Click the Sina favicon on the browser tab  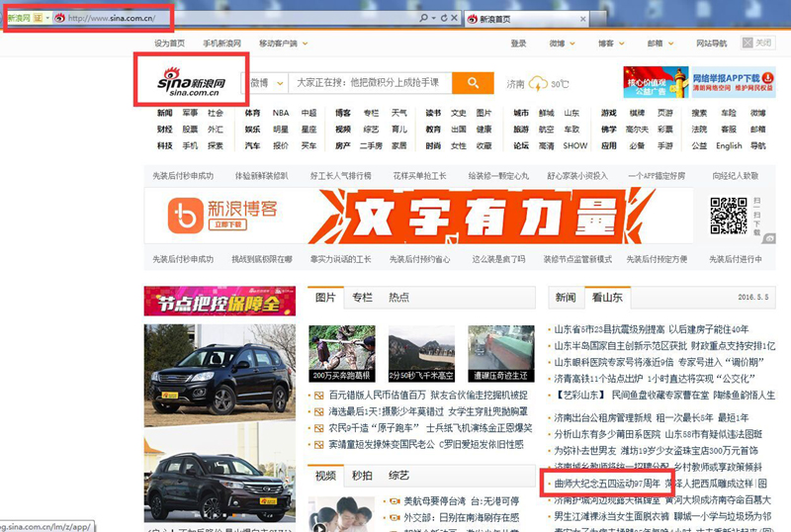click(x=472, y=19)
